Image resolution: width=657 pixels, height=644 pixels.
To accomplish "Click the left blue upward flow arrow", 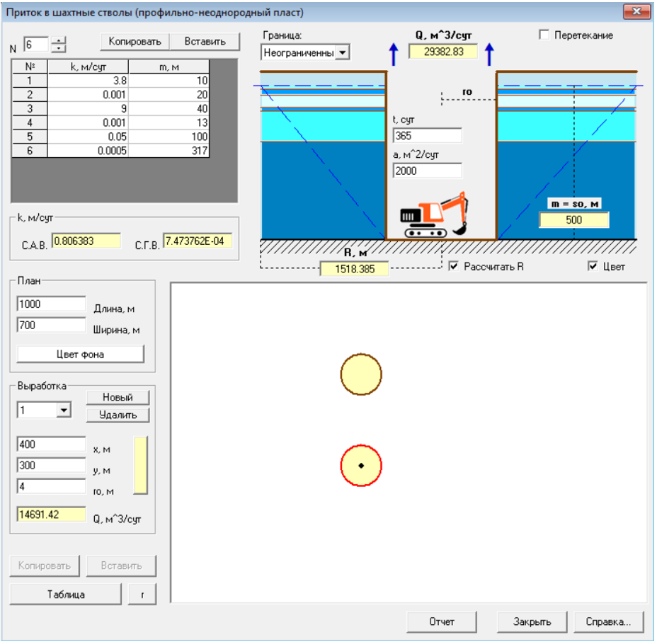I will point(394,54).
